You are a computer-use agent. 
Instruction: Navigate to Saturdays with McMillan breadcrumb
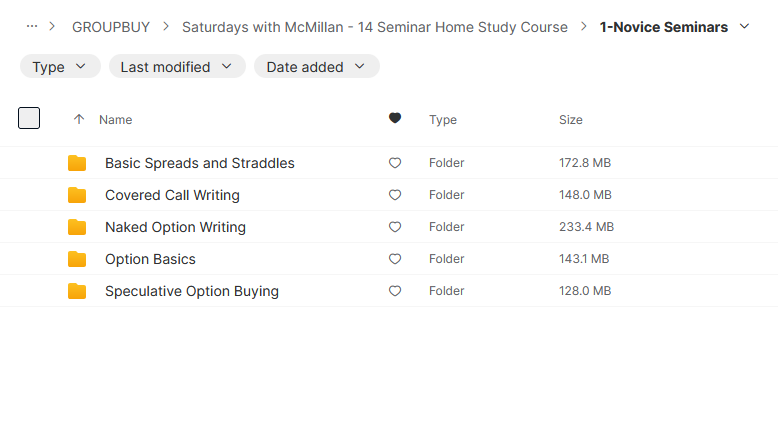[375, 27]
